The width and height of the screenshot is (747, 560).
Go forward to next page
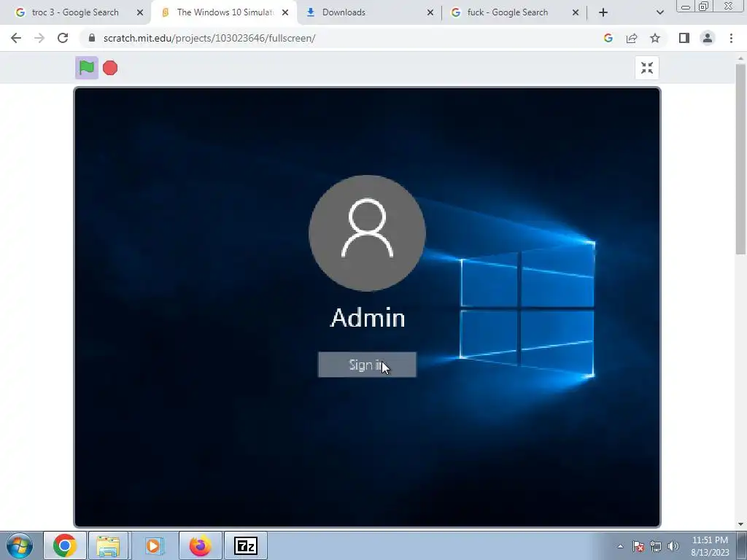coord(39,38)
